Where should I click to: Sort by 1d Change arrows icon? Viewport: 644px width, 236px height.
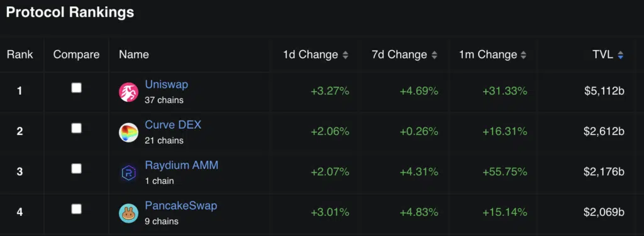[345, 55]
